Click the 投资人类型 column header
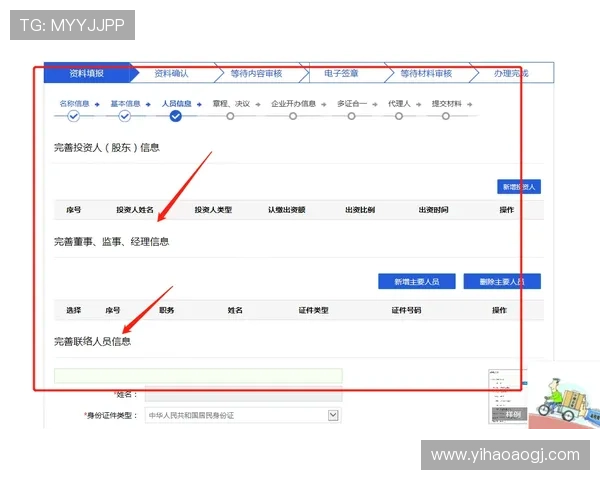This screenshot has width=600, height=480. point(213,210)
